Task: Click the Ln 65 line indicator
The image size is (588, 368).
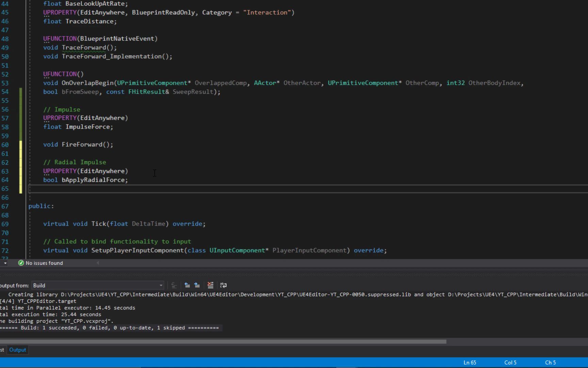Action: click(x=470, y=363)
